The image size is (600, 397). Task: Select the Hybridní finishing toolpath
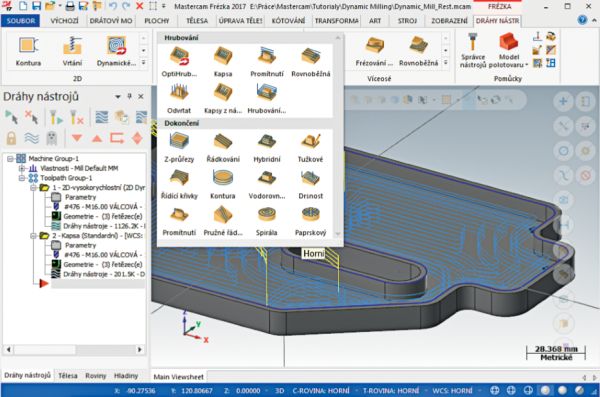click(267, 147)
